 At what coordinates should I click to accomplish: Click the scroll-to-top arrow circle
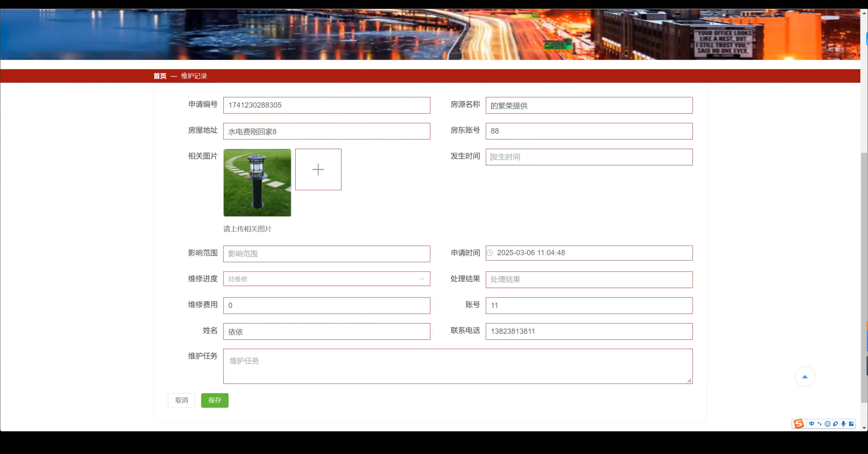(x=805, y=376)
